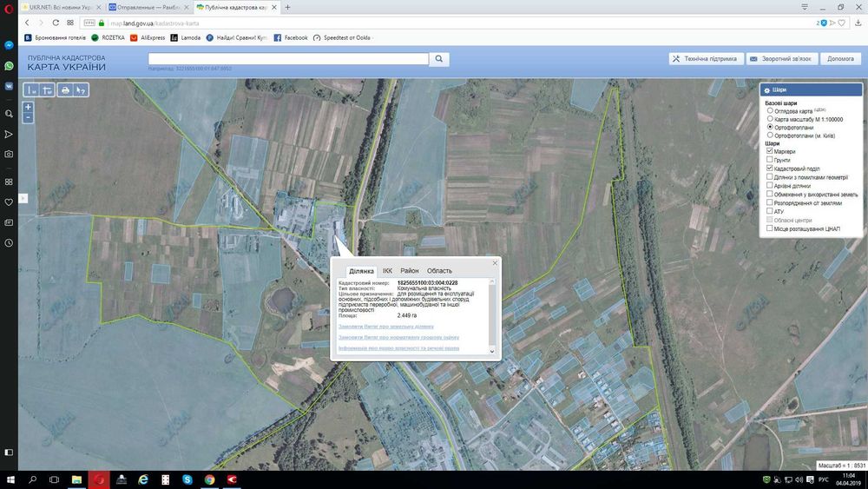Switch to Отправленные Рамблер tab

149,7
